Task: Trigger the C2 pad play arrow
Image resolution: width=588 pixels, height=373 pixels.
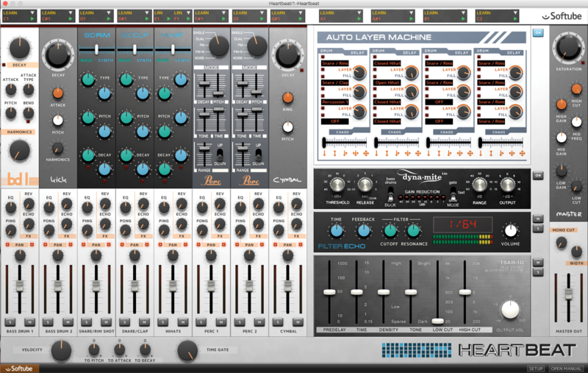Action: coord(516,18)
